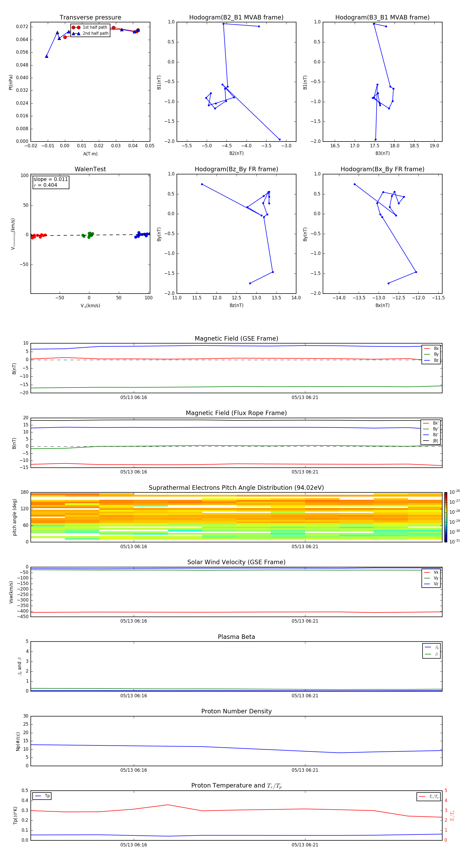
Task: Click the Hodogram(B3_B1 MVAB frame) title
Action: point(382,18)
